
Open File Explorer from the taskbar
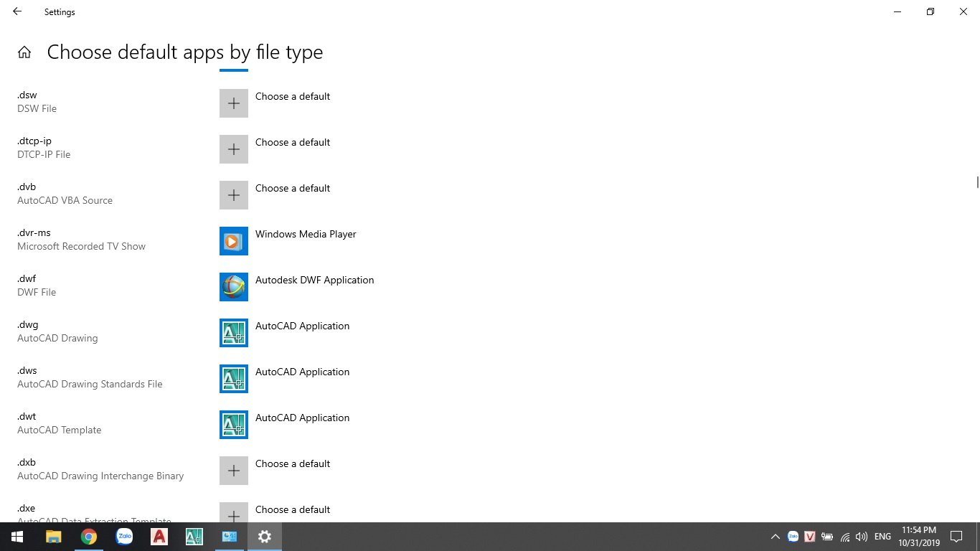tap(53, 537)
